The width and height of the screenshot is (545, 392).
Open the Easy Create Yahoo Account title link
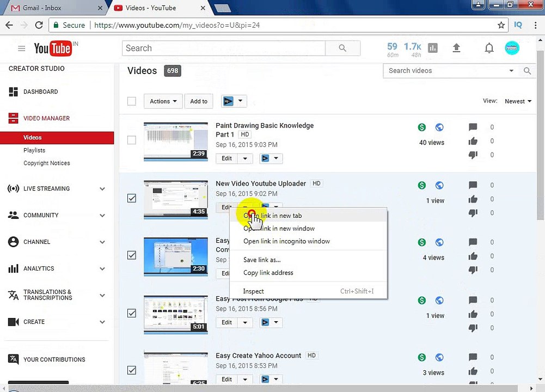tap(258, 356)
